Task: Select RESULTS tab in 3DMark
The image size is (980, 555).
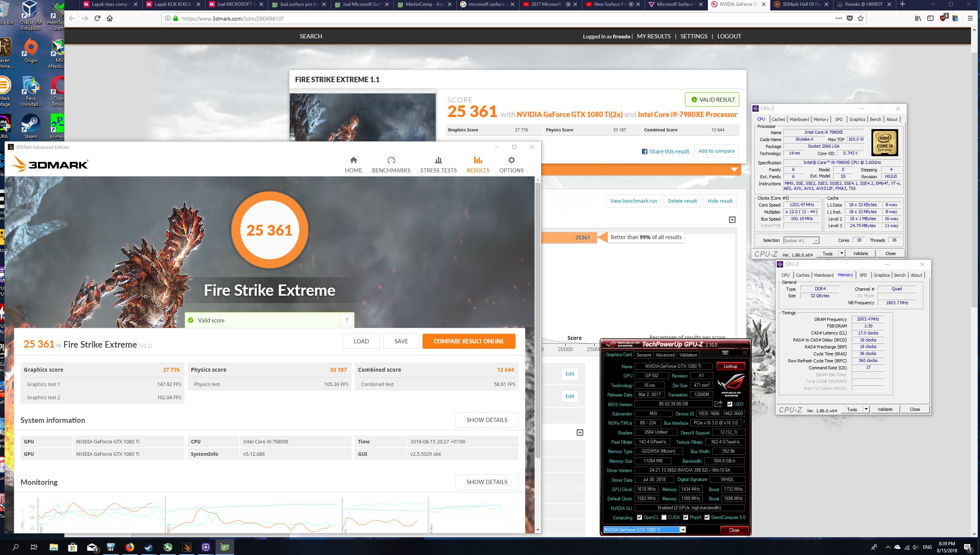Action: [478, 165]
